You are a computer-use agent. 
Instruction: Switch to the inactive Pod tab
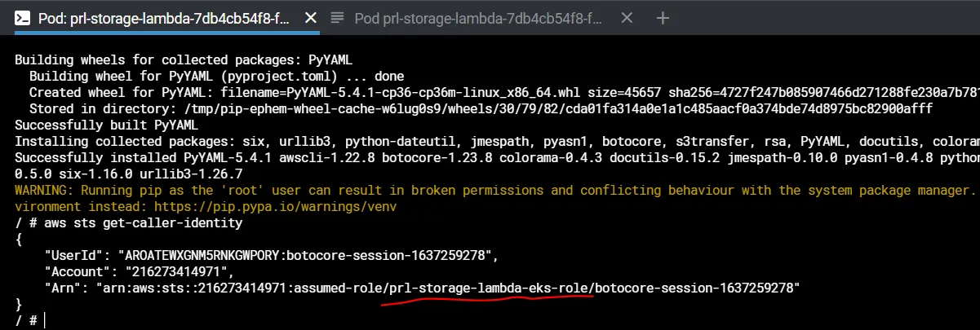477,18
